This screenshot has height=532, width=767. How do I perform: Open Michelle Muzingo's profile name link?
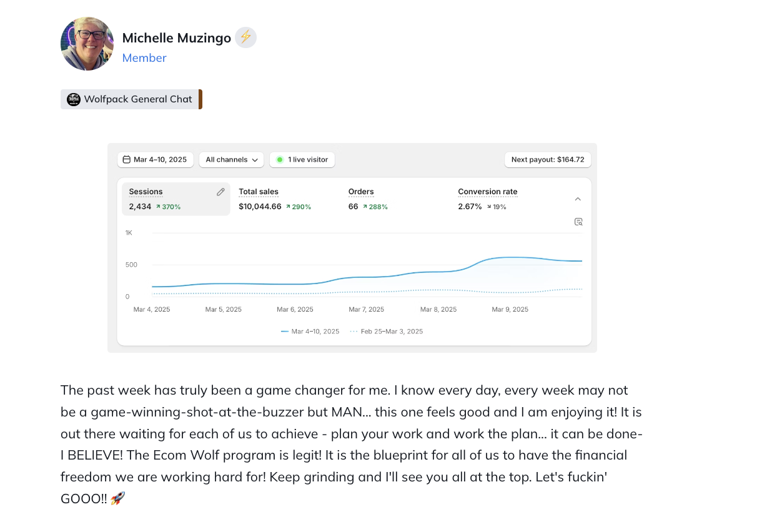[x=177, y=38]
